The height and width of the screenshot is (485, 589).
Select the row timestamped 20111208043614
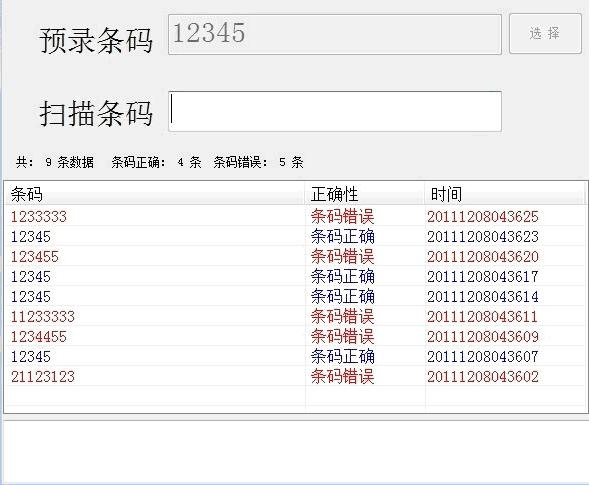coord(295,296)
